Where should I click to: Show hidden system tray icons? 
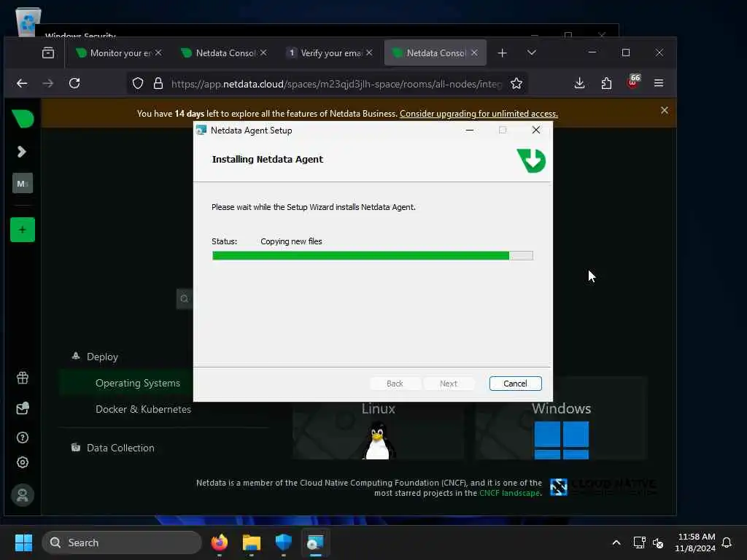(616, 542)
